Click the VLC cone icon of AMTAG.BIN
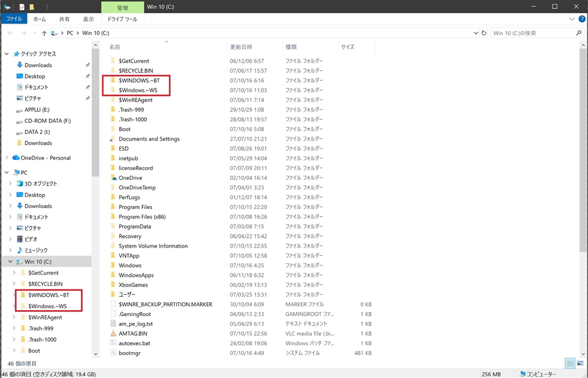This screenshot has width=588, height=378. [113, 333]
